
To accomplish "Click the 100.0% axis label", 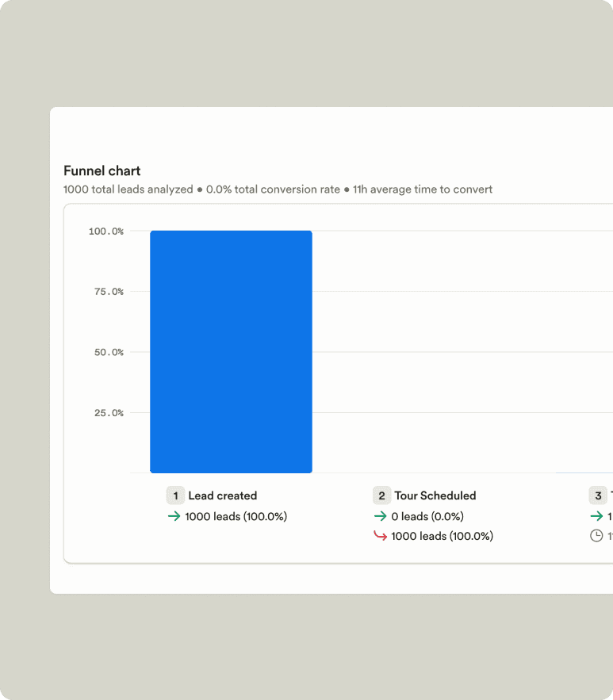I will 106,231.
